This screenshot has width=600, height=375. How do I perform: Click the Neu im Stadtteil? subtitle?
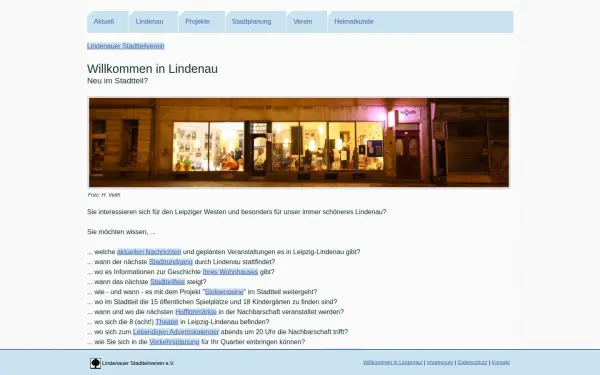117,81
